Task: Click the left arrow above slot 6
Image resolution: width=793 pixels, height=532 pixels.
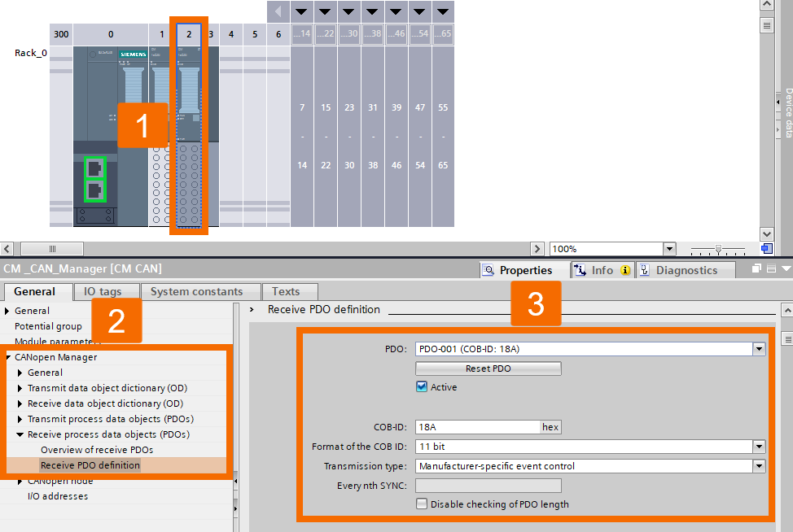Action: [x=278, y=11]
